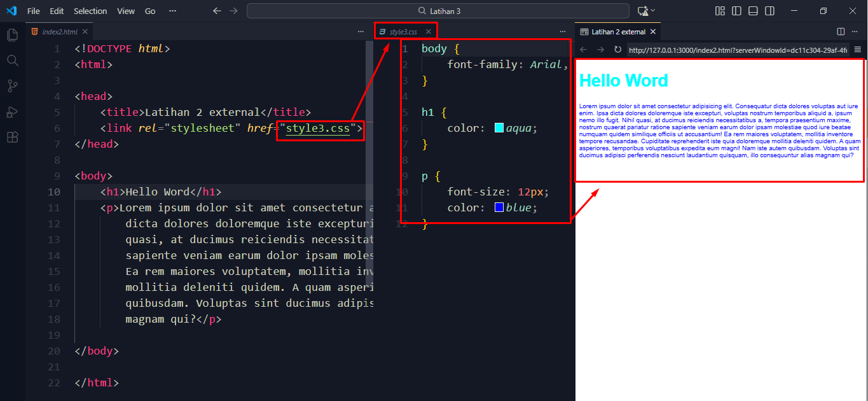
Task: Open the Run and Debug view
Action: point(12,112)
